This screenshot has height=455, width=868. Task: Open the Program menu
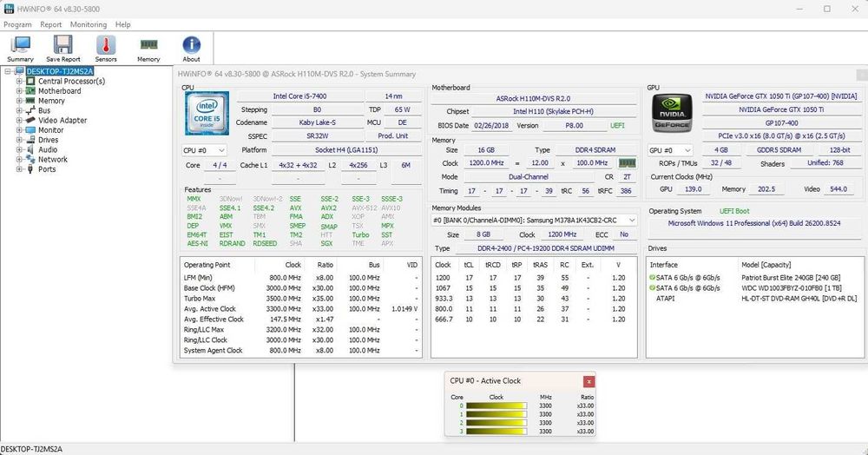click(17, 24)
